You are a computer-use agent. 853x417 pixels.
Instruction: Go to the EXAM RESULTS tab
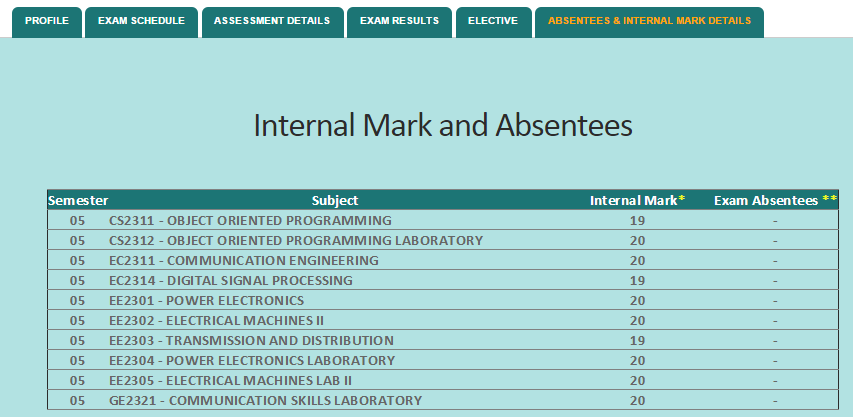(399, 22)
